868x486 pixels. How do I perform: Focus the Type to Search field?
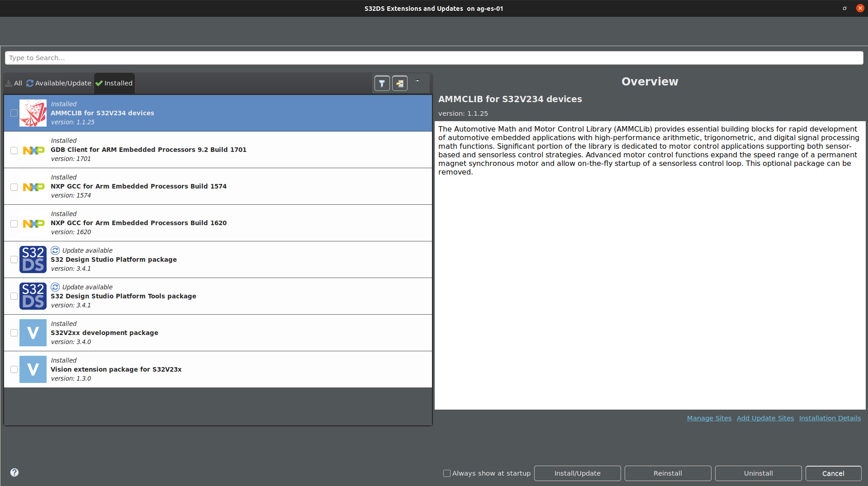pos(434,58)
